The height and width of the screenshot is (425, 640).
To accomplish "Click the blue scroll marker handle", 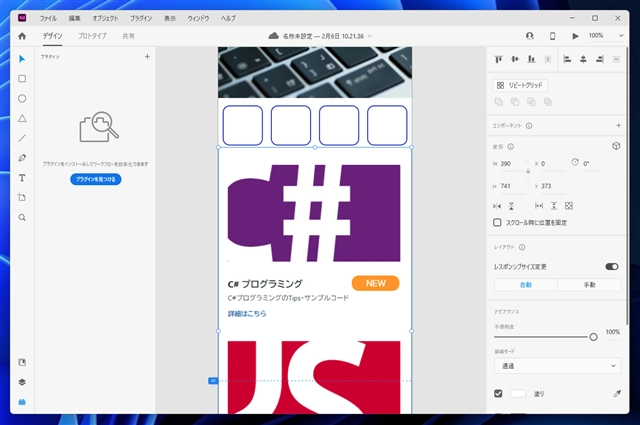I will point(213,380).
